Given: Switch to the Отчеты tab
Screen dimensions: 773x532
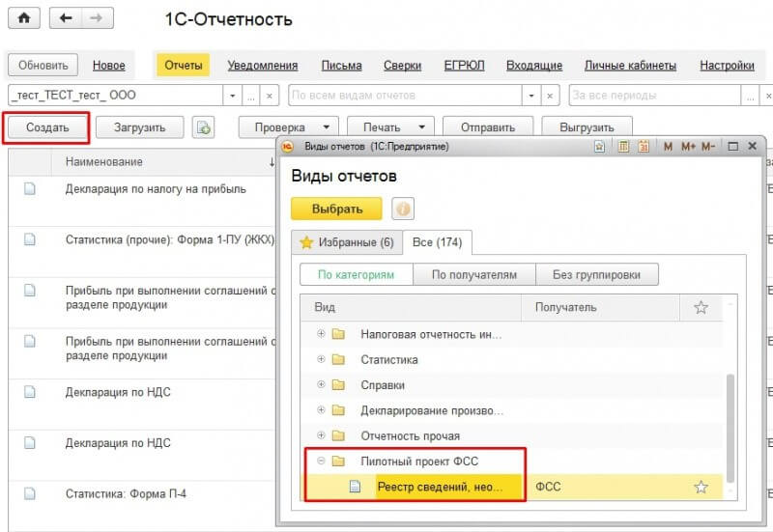Looking at the screenshot, I should [x=184, y=66].
